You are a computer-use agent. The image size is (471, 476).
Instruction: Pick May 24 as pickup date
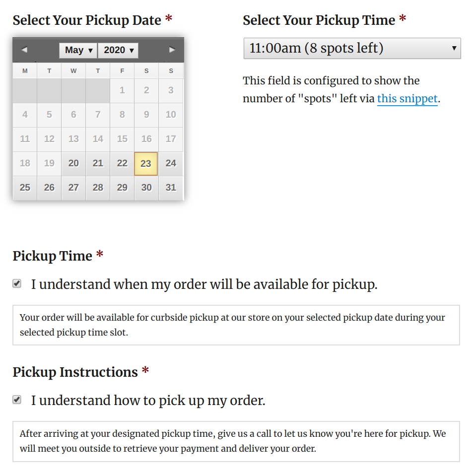pos(171,163)
